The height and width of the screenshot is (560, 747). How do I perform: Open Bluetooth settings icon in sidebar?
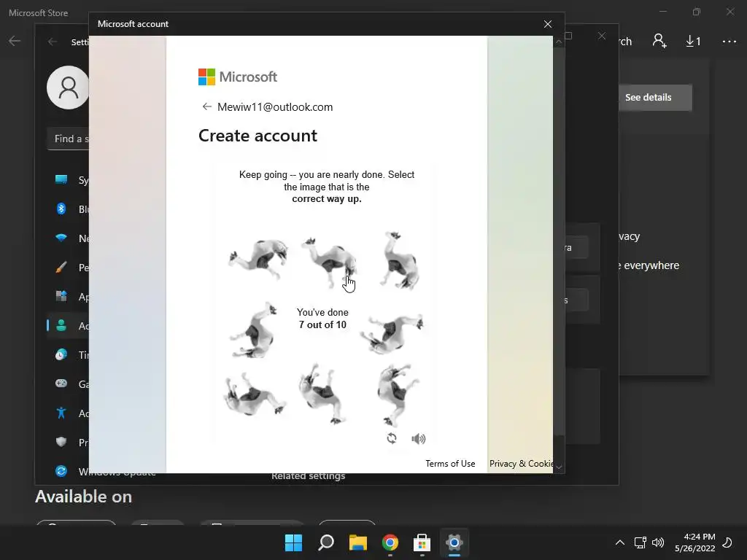pyautogui.click(x=61, y=209)
